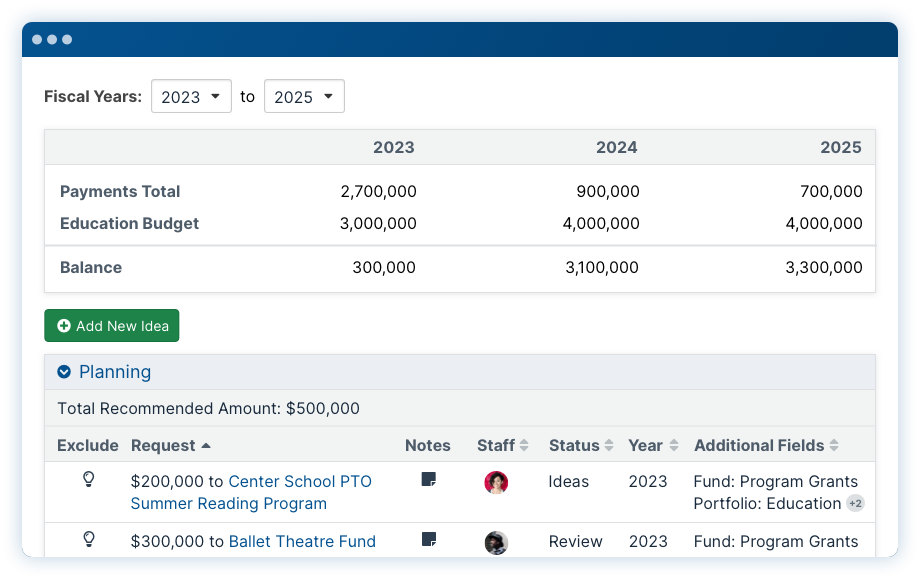Sort by the Status column
This screenshot has height=579, width=920.
coord(581,445)
